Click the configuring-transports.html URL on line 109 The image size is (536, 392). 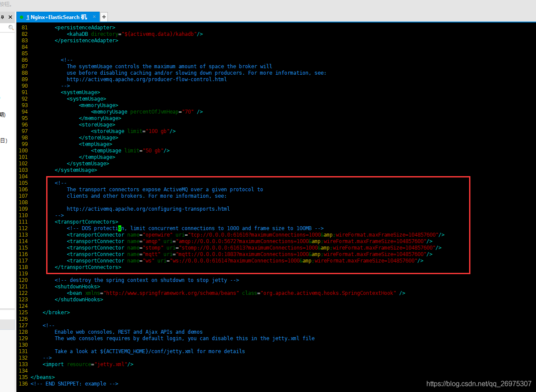(x=148, y=209)
